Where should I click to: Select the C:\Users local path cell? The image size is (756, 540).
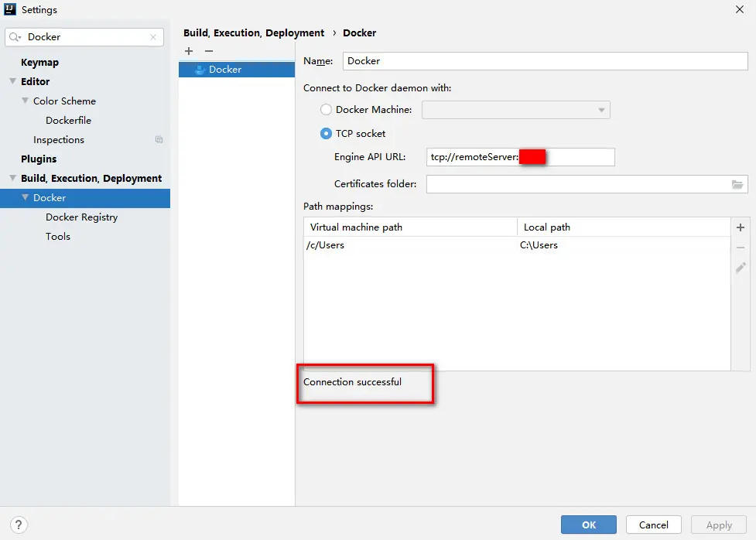pyautogui.click(x=624, y=245)
